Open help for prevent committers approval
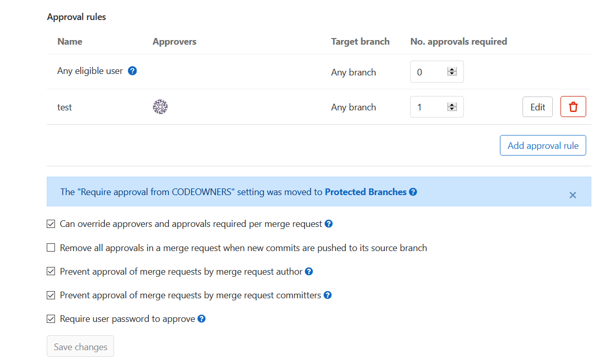 [327, 295]
